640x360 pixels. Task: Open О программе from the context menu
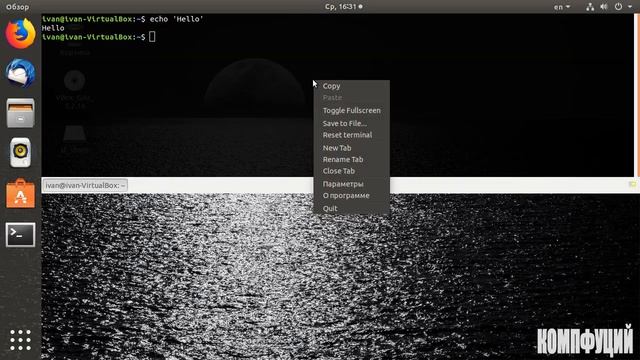click(351, 196)
